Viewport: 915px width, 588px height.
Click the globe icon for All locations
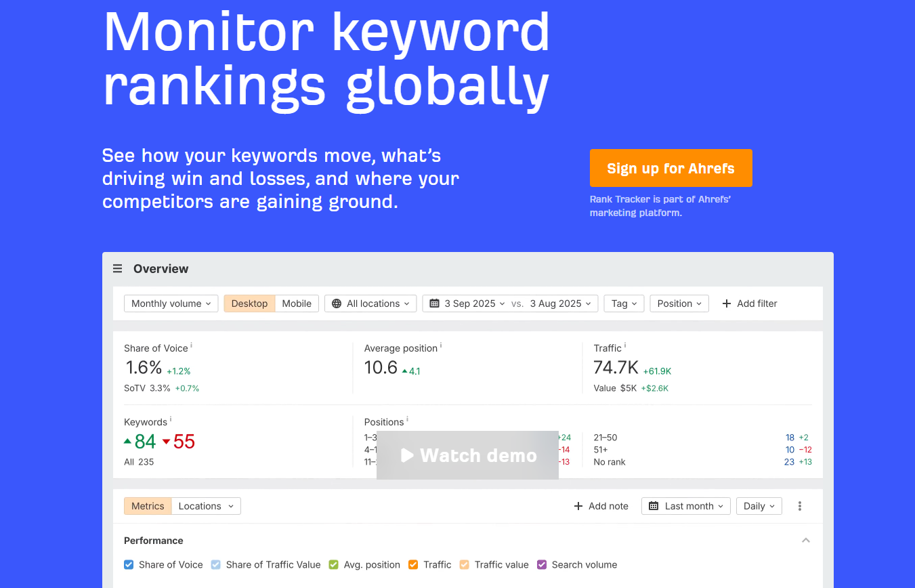[x=337, y=303]
